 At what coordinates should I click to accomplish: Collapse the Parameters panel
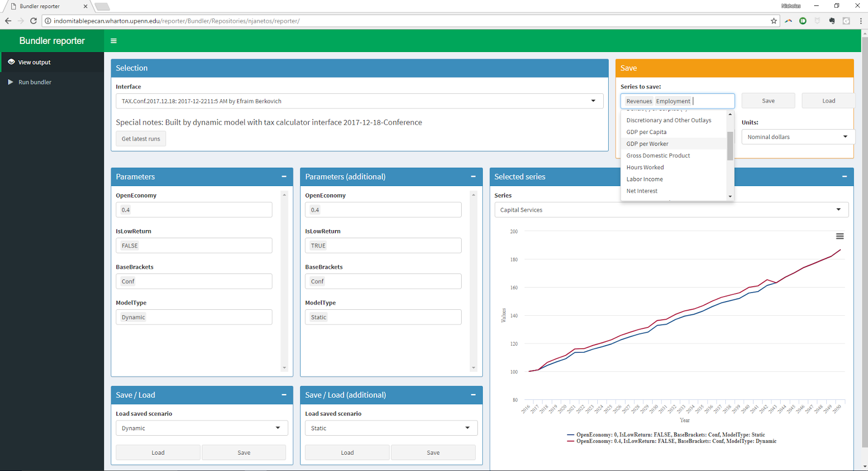tap(284, 176)
